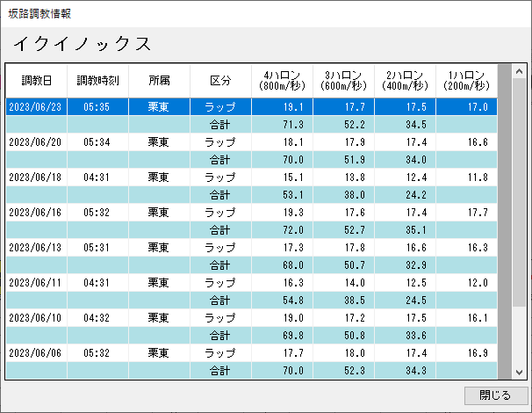This screenshot has width=532, height=413.
Task: Select the 調教日 column header
Action: (36, 81)
